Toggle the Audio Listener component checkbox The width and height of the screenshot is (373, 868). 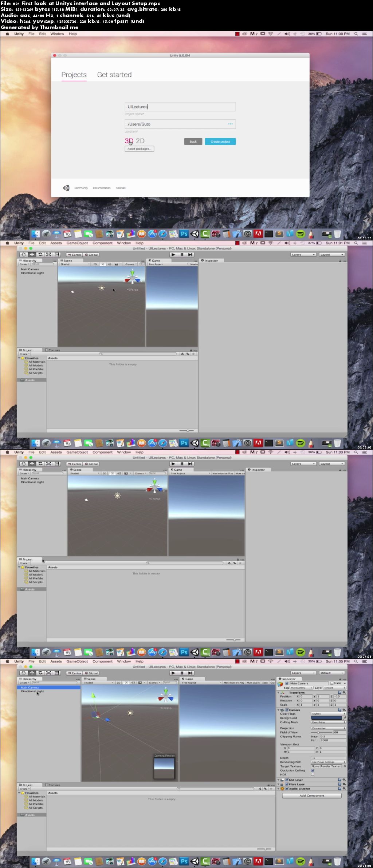[x=287, y=789]
